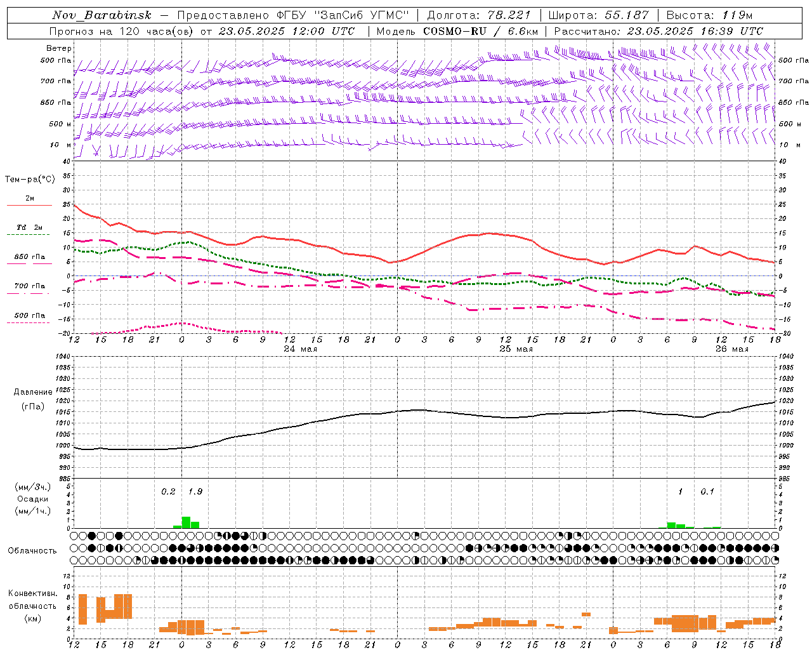Select the text "Предоставлено ФГБУ "ЗапСиб УГМС""

(x=294, y=15)
